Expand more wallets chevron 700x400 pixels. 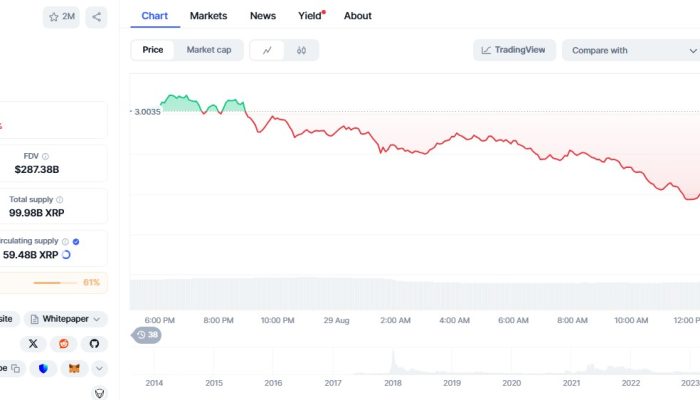pos(99,368)
